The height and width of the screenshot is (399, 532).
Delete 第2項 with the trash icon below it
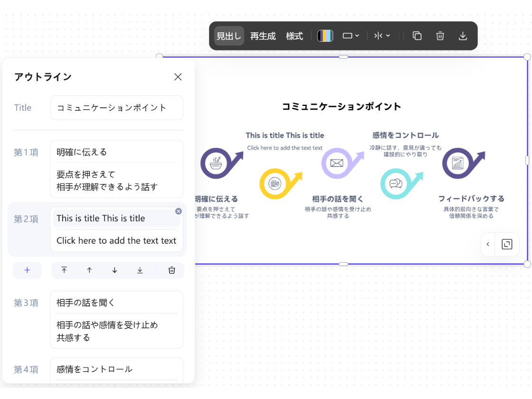point(171,270)
